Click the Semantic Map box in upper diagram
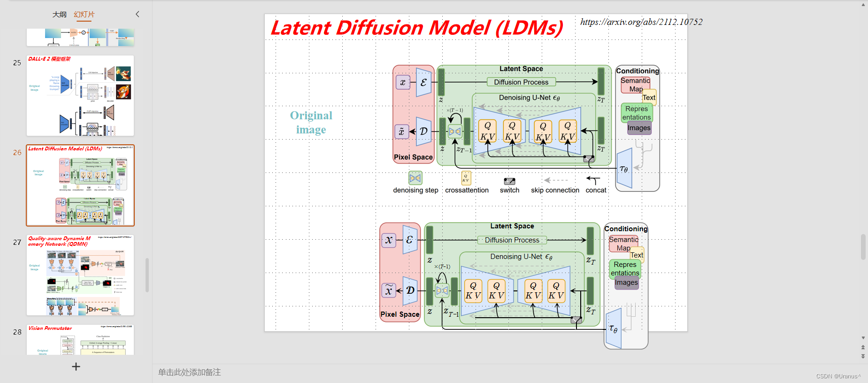 [x=635, y=85]
